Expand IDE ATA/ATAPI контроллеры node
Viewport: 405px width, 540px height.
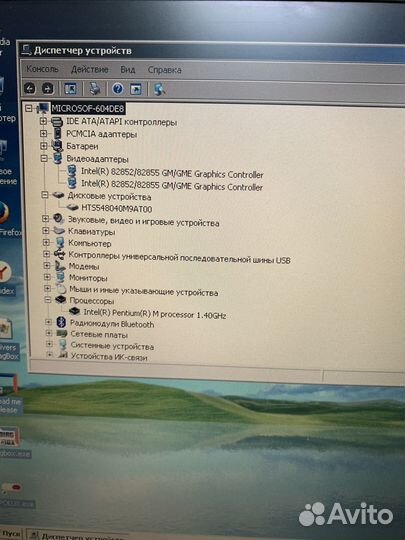point(43,121)
